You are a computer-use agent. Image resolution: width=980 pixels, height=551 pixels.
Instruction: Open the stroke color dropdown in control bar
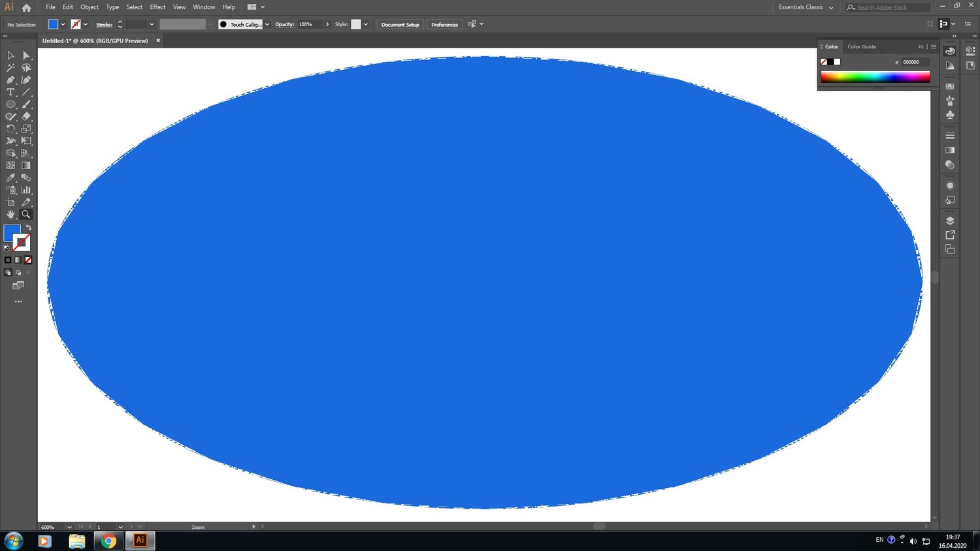coord(85,24)
